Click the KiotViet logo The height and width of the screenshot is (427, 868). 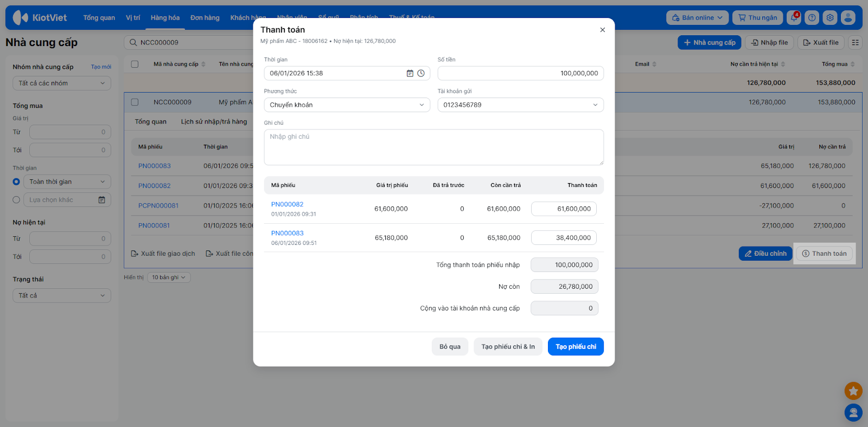(x=40, y=17)
